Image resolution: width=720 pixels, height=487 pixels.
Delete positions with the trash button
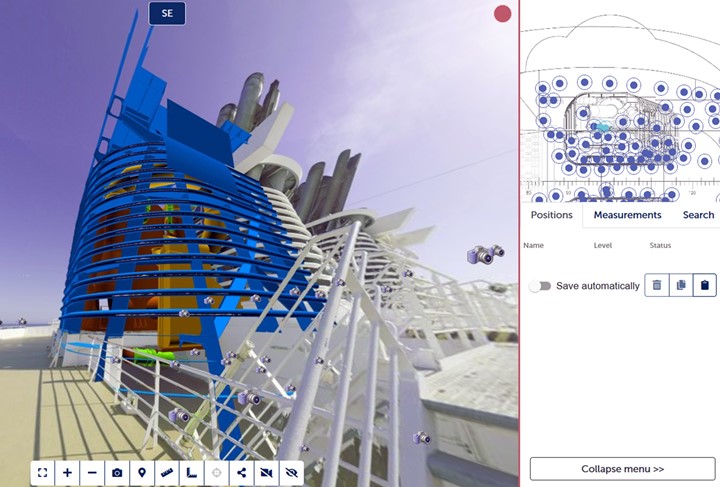pos(657,285)
